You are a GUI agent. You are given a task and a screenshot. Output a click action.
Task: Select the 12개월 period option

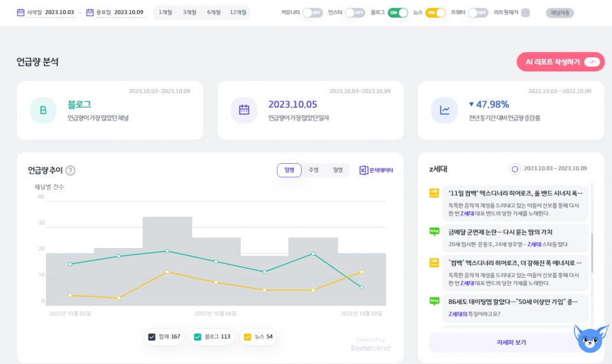[238, 13]
